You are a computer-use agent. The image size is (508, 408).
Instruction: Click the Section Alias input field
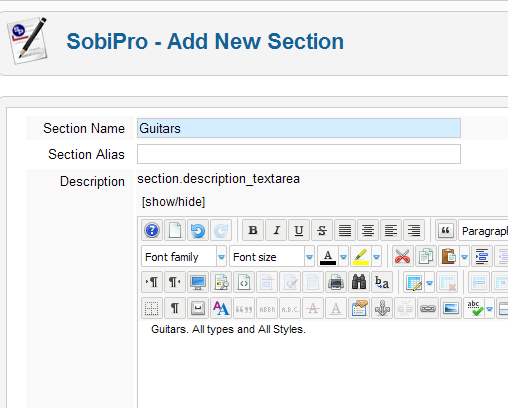click(x=299, y=154)
